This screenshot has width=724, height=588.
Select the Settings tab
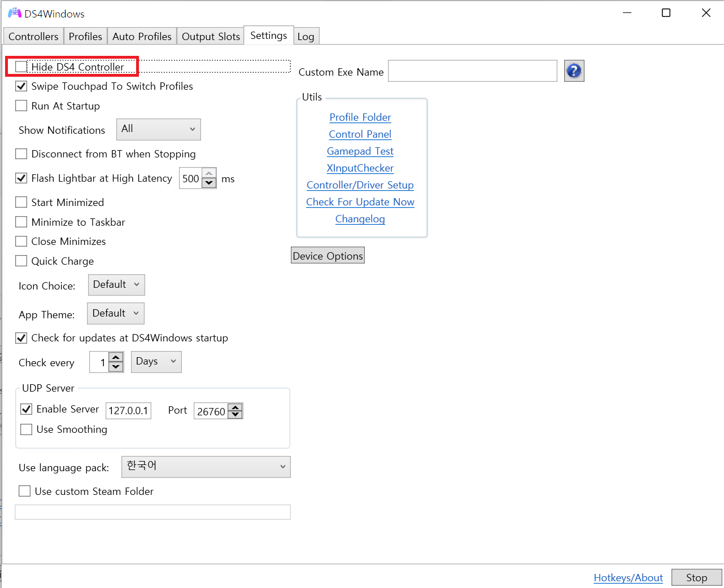[x=269, y=35]
